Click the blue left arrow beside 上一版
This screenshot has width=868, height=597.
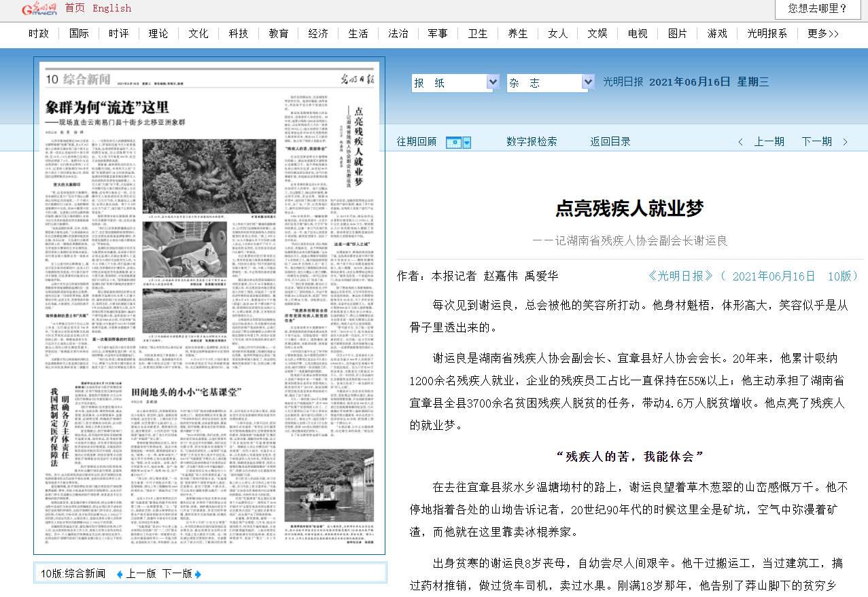120,574
